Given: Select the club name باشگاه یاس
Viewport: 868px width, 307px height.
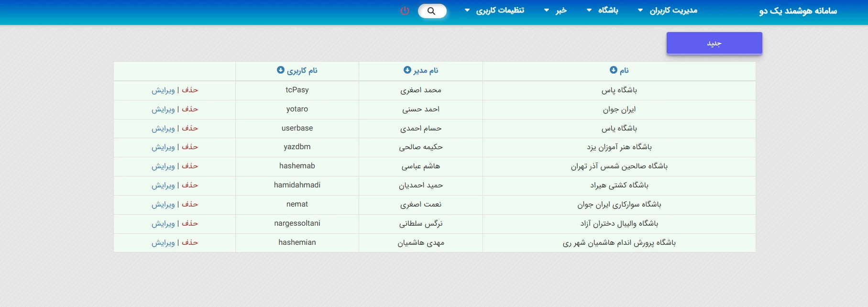Looking at the screenshot, I should tap(619, 128).
